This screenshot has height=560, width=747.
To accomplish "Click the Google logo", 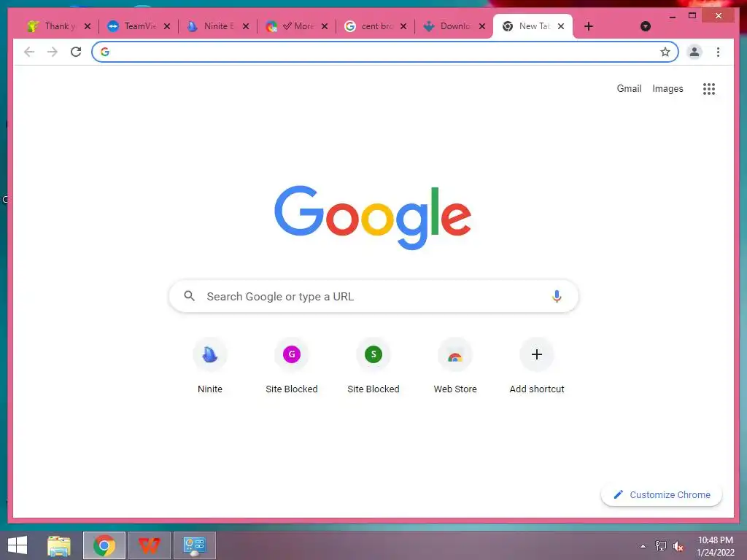I will pos(373,217).
